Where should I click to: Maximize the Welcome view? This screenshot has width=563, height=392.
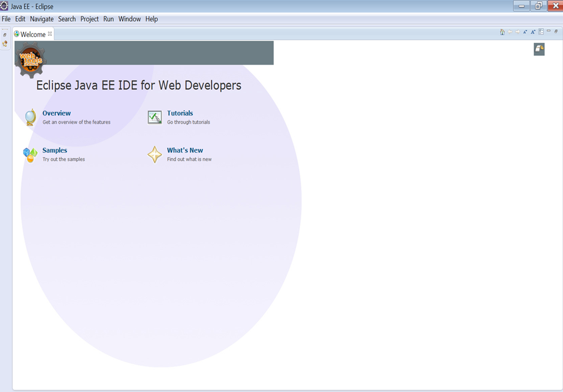click(556, 32)
